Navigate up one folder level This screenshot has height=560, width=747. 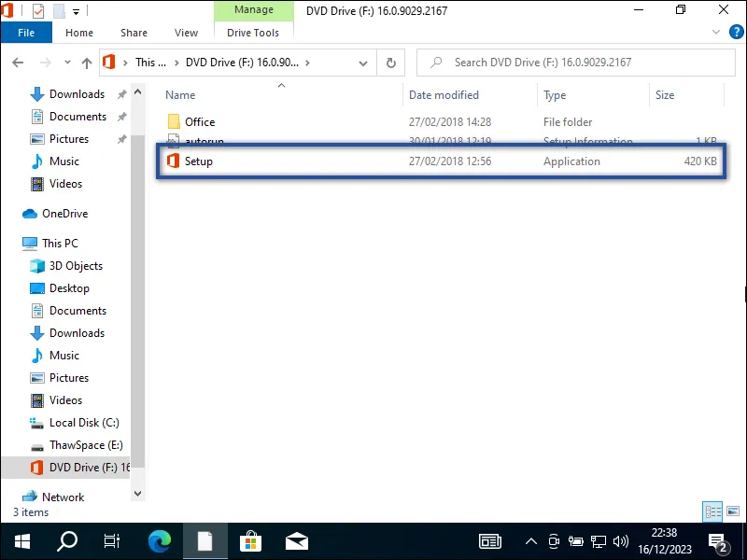point(87,62)
